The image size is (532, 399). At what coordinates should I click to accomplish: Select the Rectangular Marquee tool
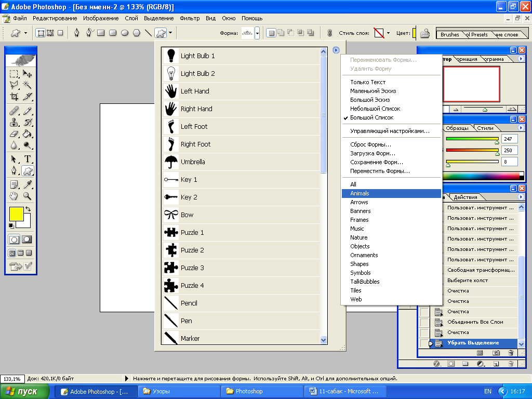tap(14, 74)
